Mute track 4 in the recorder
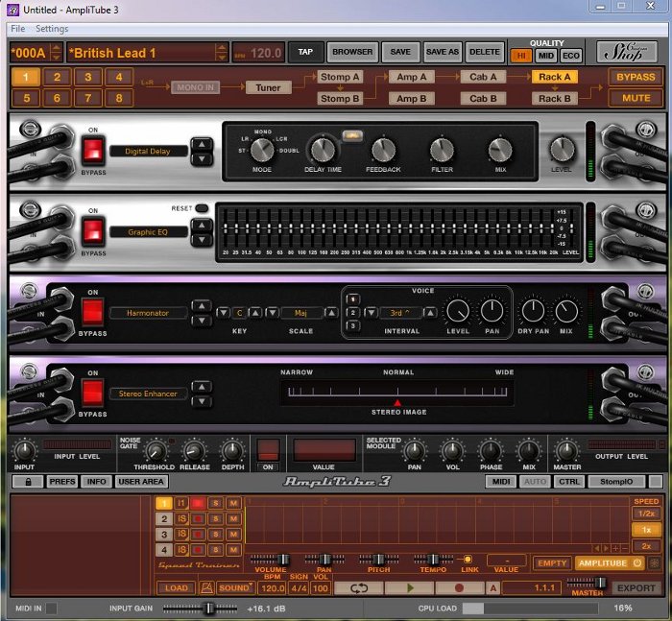 (x=233, y=550)
